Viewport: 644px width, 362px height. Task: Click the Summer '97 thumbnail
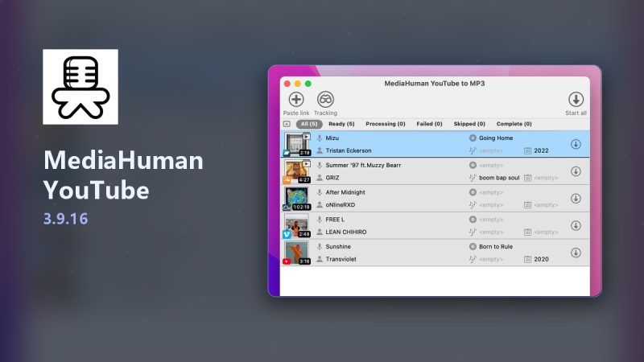297,171
